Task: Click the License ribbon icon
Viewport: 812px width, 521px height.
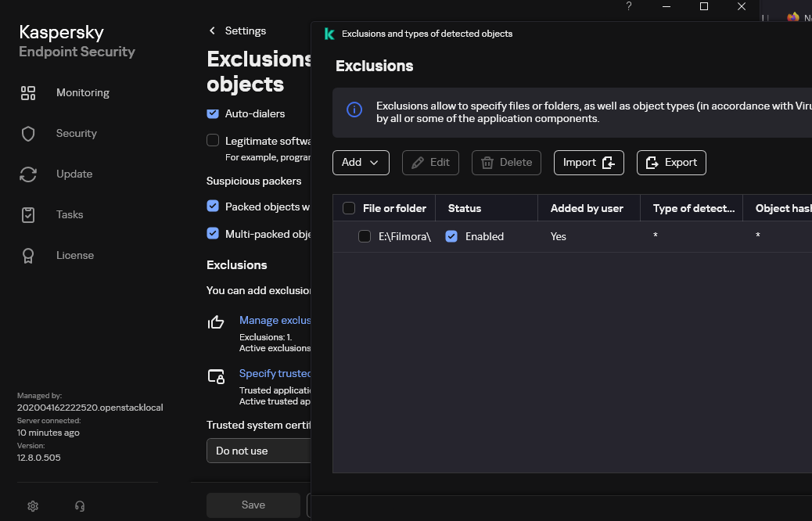Action: 28,256
